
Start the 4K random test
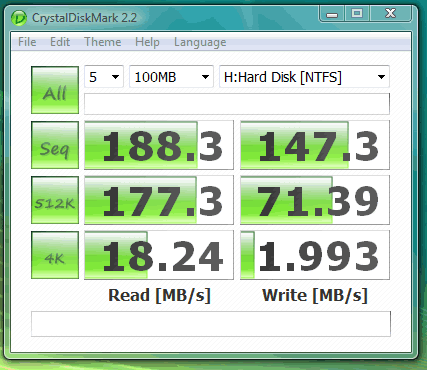pos(55,255)
